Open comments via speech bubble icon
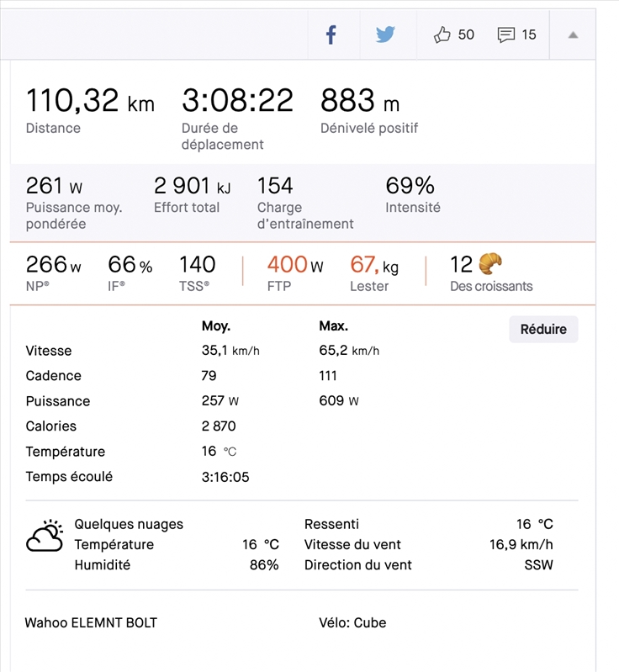The image size is (619, 672). coord(505,34)
